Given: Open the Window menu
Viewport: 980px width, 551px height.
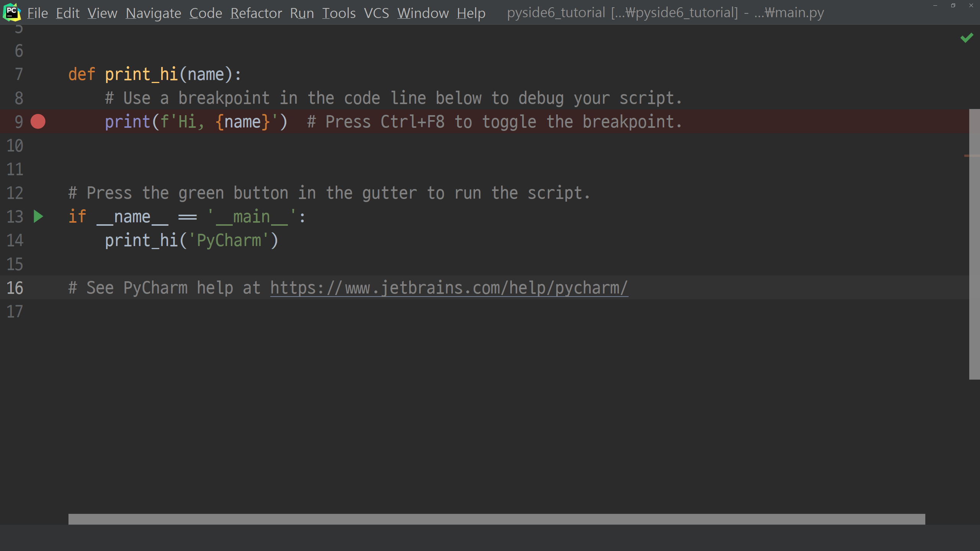Looking at the screenshot, I should coord(423,13).
